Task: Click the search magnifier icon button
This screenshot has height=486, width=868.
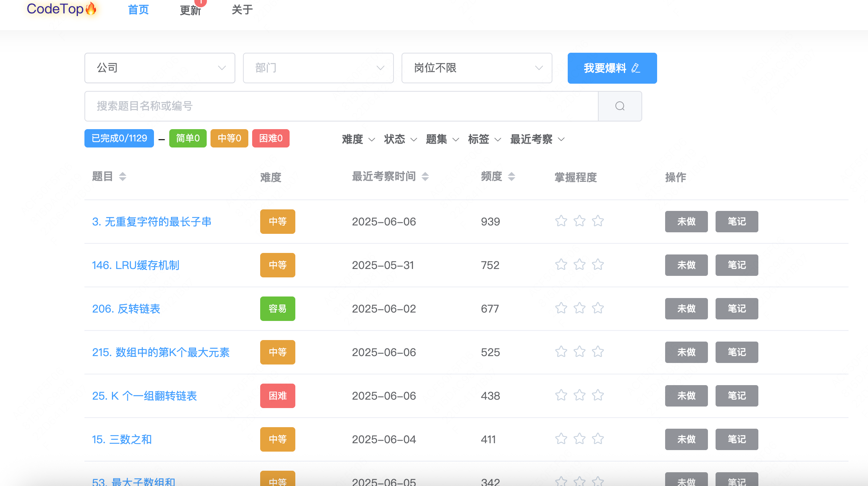Action: [620, 106]
